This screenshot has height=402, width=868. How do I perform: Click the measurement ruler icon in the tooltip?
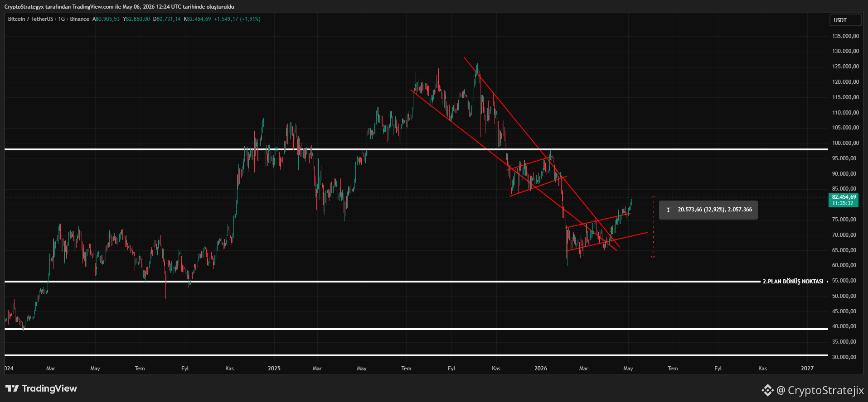click(x=668, y=210)
